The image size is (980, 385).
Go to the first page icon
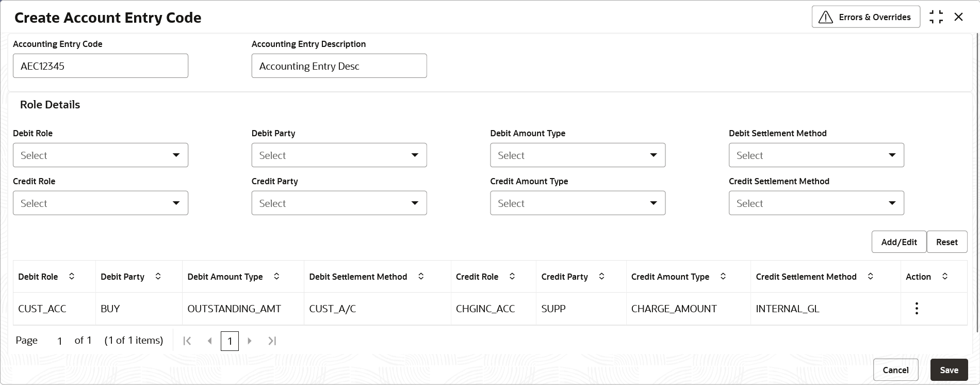[187, 341]
